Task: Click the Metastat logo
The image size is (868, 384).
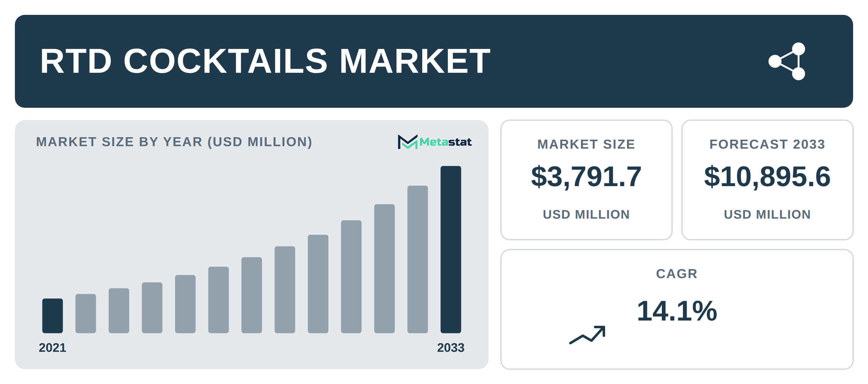Action: [x=434, y=142]
